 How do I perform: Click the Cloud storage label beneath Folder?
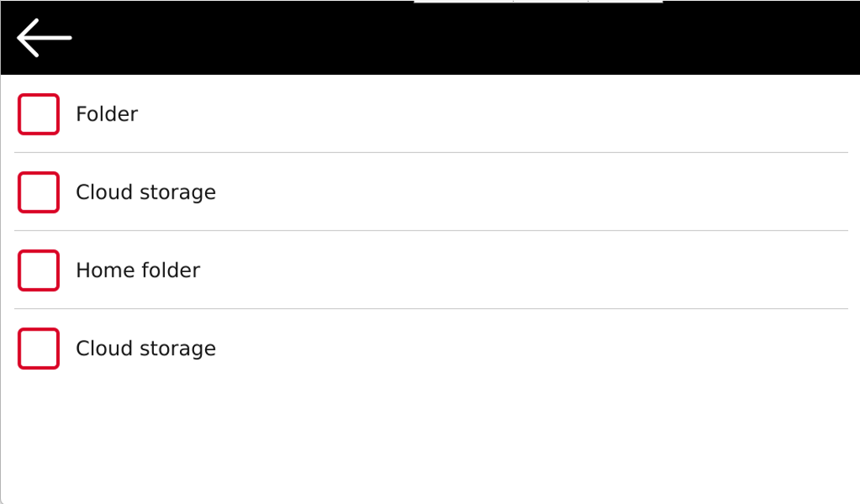[x=146, y=192]
